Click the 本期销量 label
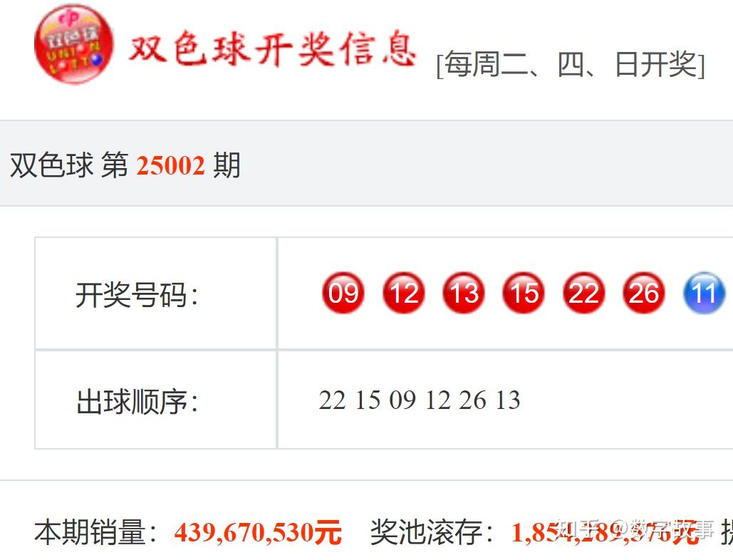The image size is (733, 560). [x=90, y=532]
